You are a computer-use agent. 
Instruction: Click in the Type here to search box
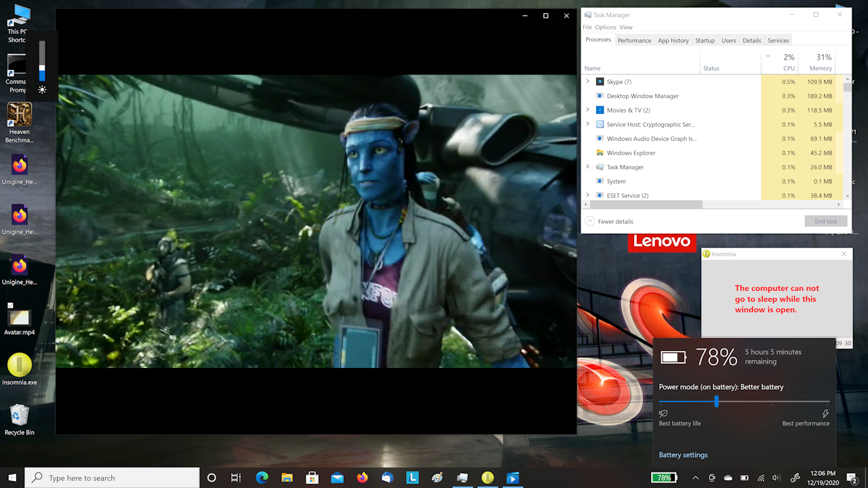[113, 478]
